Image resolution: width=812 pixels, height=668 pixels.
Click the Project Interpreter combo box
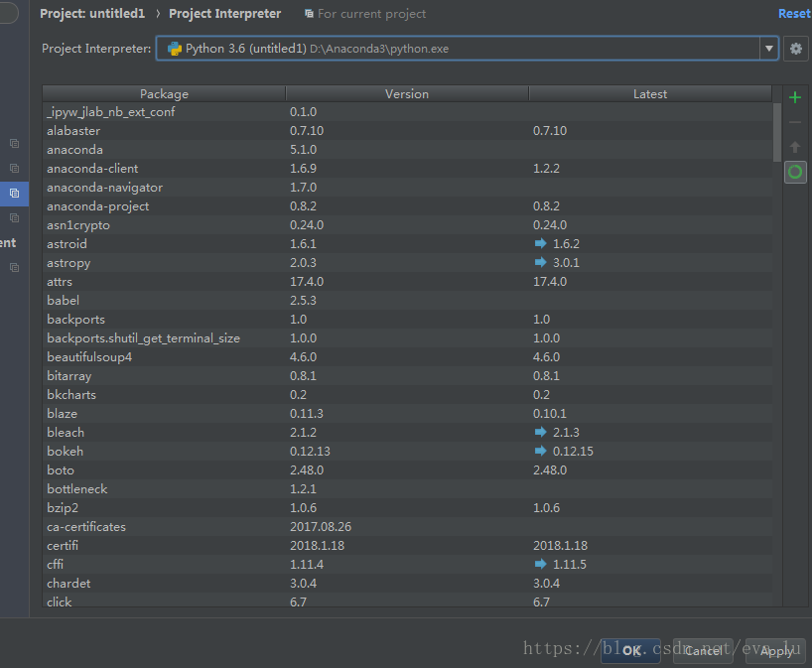click(x=468, y=49)
